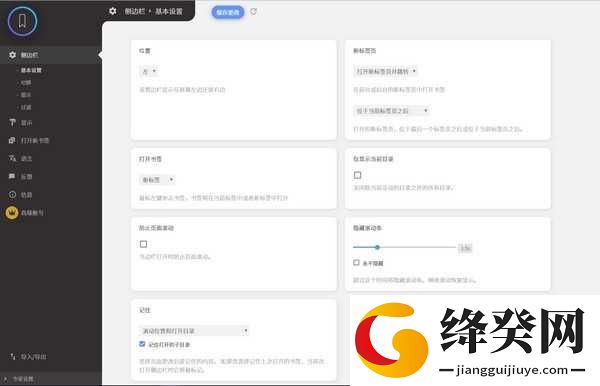Click the bookmark logo in the sidebar header
600x386 pixels.
(x=22, y=21)
